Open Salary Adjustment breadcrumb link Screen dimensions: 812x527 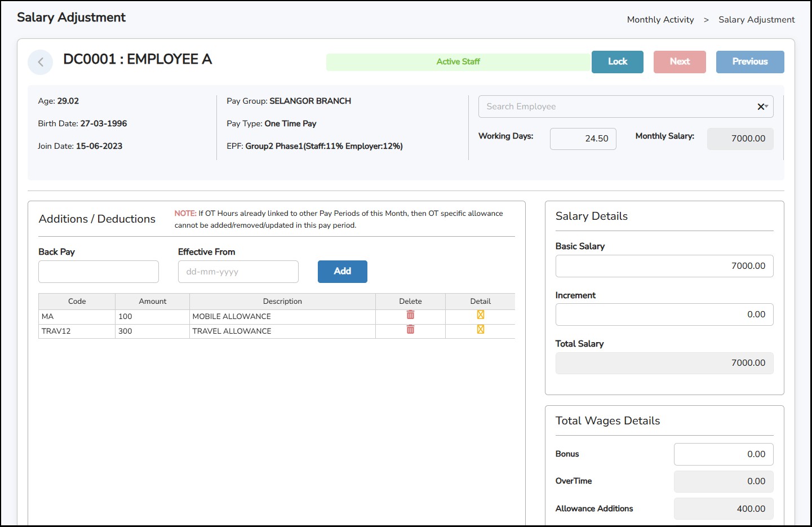[x=756, y=20]
